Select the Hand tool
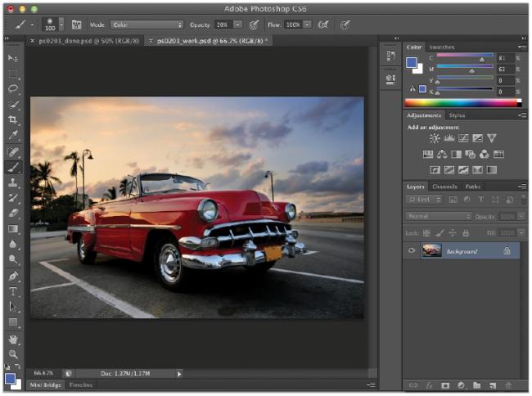The image size is (532, 396). click(x=13, y=339)
